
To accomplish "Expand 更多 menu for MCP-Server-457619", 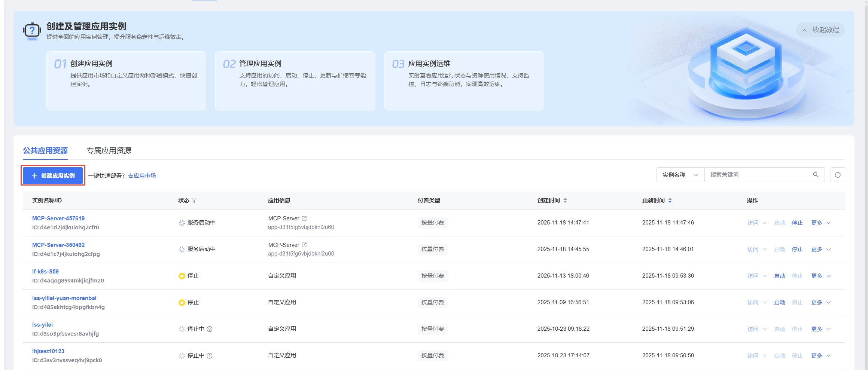I will 820,223.
